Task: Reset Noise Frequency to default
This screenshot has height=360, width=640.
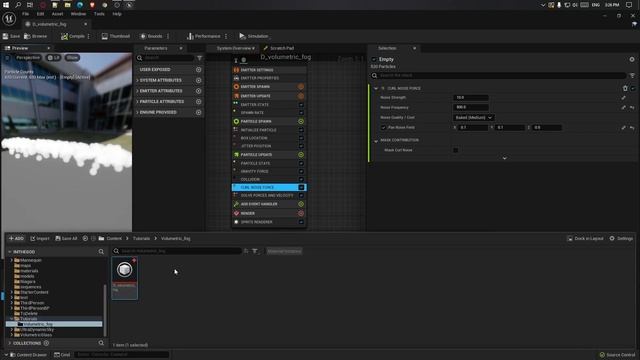Action: tap(632, 107)
